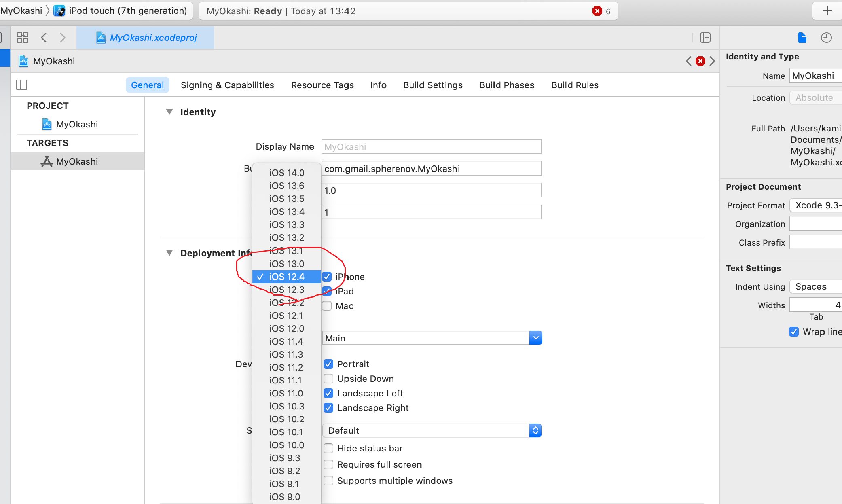The width and height of the screenshot is (842, 504).
Task: Click the red error badge in status bar
Action: pos(597,11)
